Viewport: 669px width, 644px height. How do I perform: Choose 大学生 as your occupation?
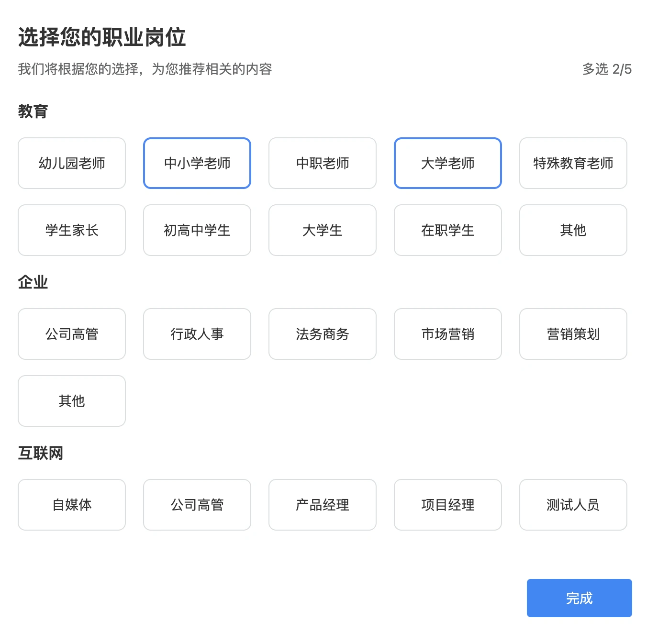[x=322, y=230]
